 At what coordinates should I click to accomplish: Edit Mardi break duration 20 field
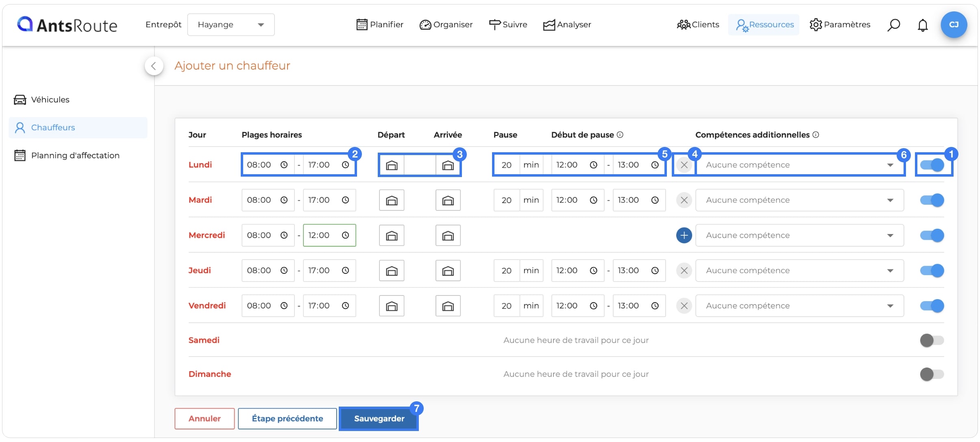coord(507,200)
